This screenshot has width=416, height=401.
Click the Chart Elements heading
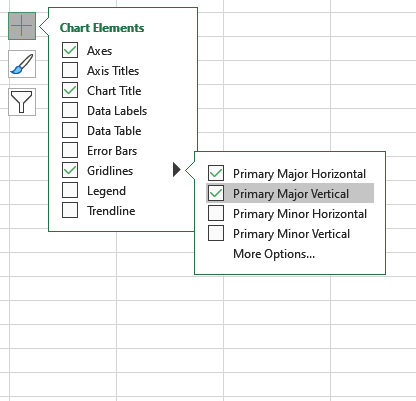[102, 28]
